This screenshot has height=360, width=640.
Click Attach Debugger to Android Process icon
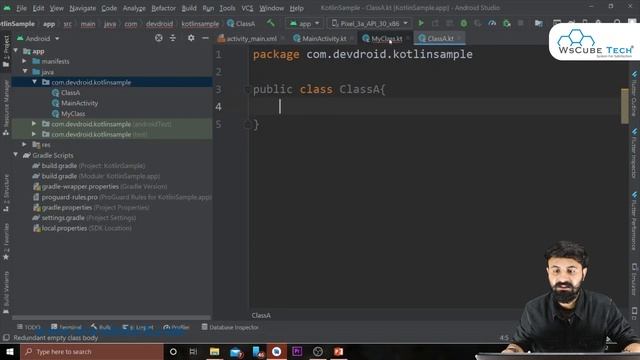[507, 23]
